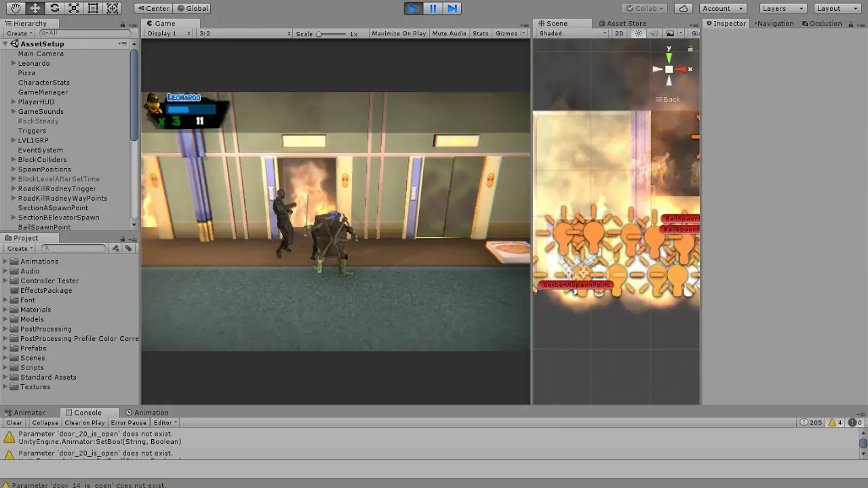Open the Game view Gizmos dropdown
Screen dimensions: 868x488
pyautogui.click(x=510, y=33)
